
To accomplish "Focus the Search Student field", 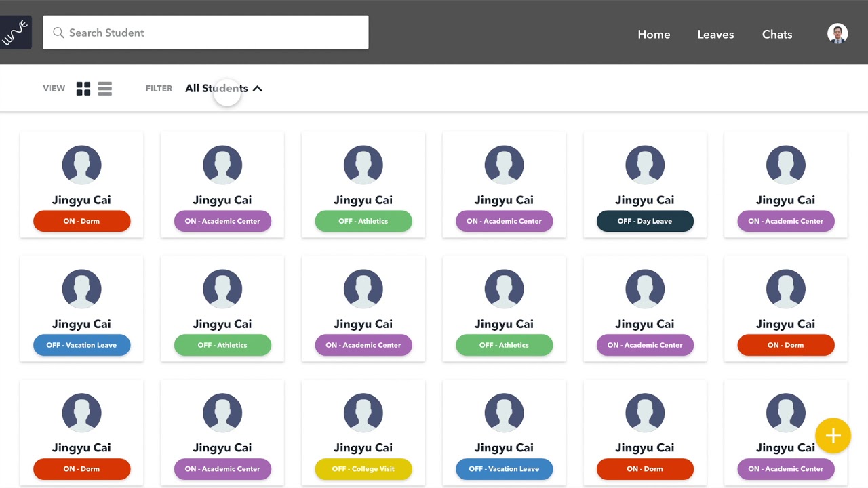I will [x=205, y=33].
